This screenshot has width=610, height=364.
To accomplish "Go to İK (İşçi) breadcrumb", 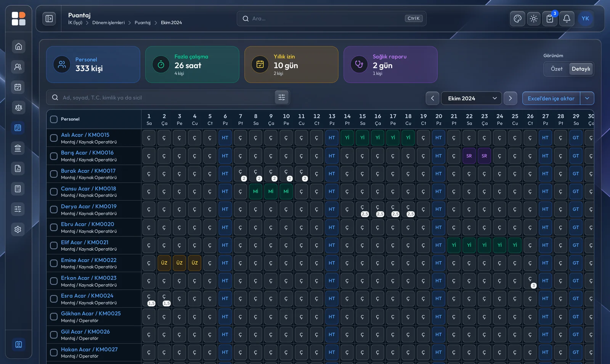I will point(75,23).
